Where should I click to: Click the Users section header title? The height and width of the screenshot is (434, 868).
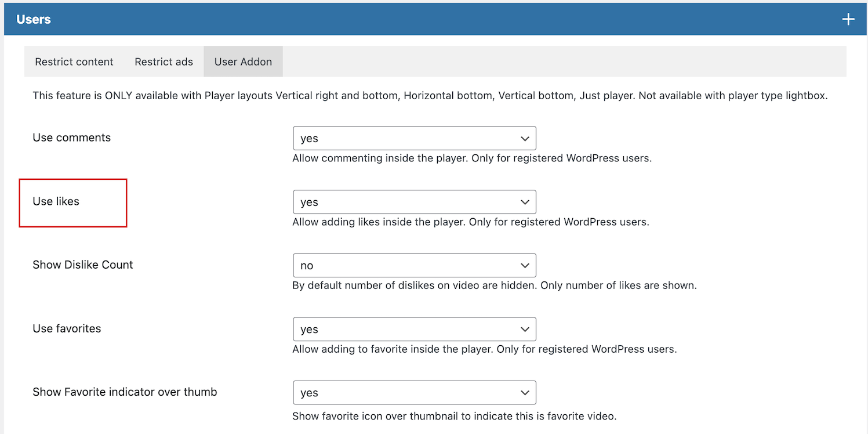point(34,19)
